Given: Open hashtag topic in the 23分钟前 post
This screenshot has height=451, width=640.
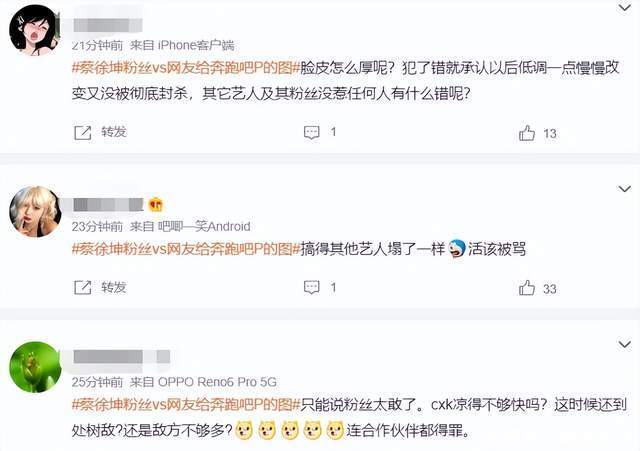Looking at the screenshot, I should [x=186, y=249].
